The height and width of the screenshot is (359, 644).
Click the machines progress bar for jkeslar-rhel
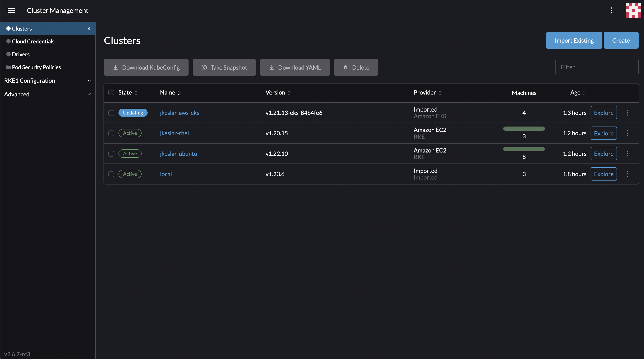tap(524, 129)
